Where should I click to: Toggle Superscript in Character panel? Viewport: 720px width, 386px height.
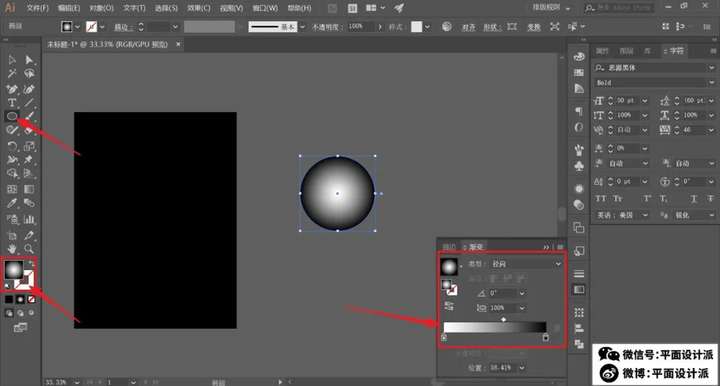(647, 199)
